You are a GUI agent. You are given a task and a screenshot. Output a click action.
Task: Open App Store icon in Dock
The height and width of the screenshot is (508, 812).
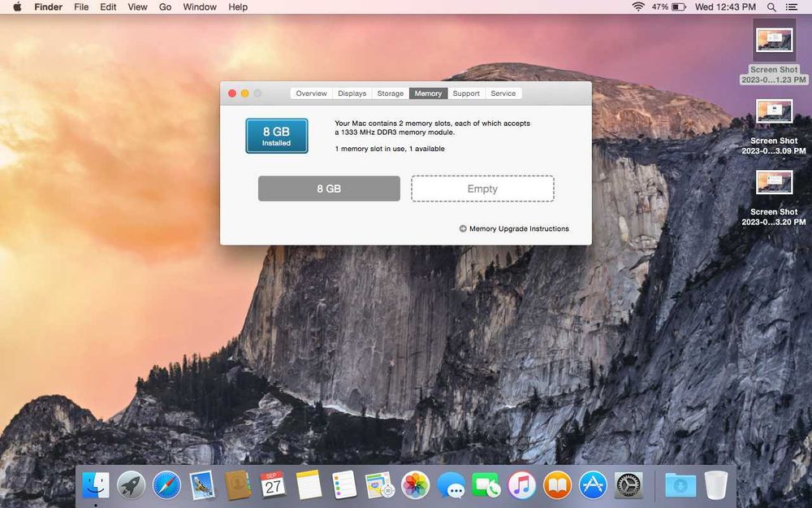[593, 485]
